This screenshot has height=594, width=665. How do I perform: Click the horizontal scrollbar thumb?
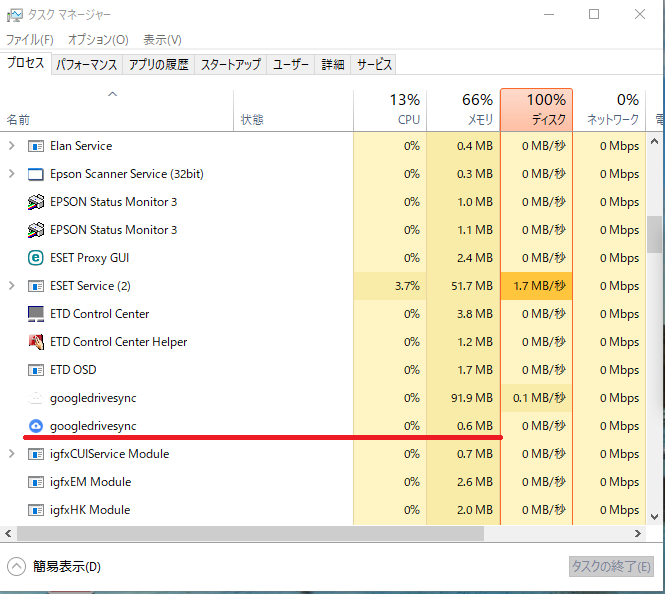point(250,533)
